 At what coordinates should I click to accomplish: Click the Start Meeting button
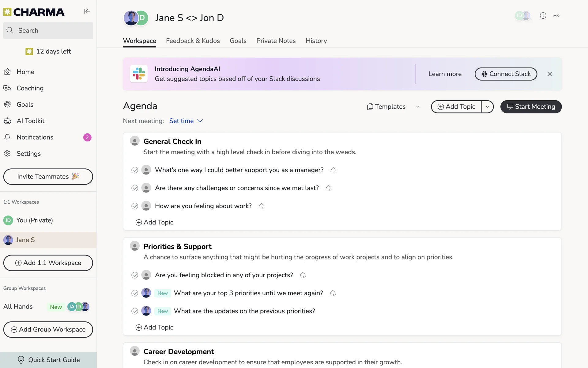tap(531, 107)
